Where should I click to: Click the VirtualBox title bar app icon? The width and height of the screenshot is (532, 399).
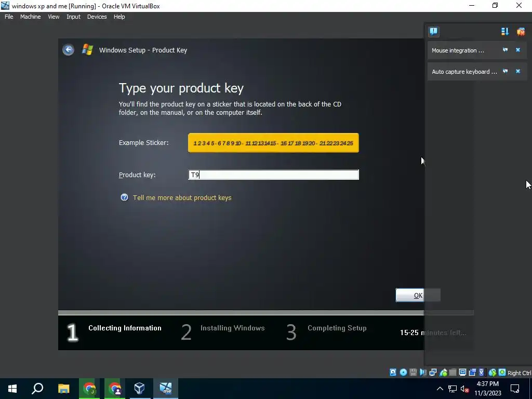coord(5,6)
